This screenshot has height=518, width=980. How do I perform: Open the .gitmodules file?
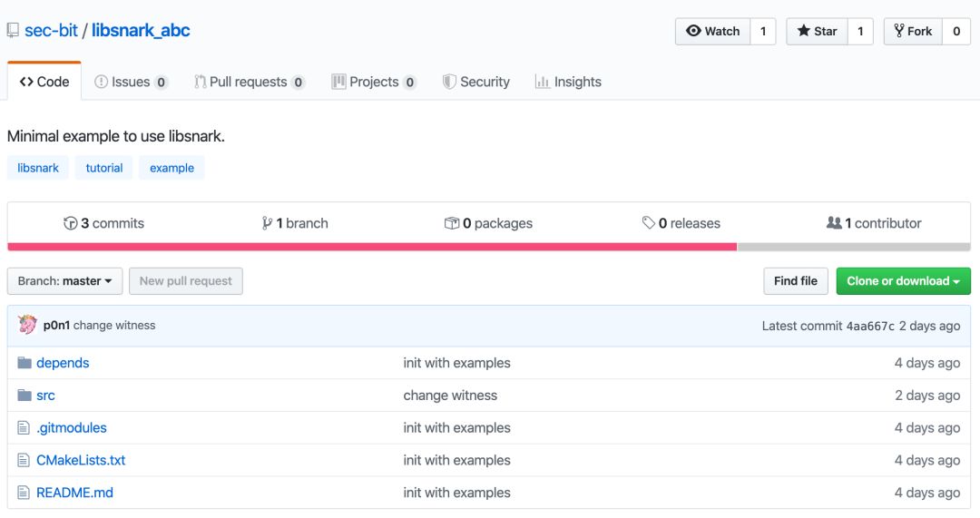click(x=72, y=428)
